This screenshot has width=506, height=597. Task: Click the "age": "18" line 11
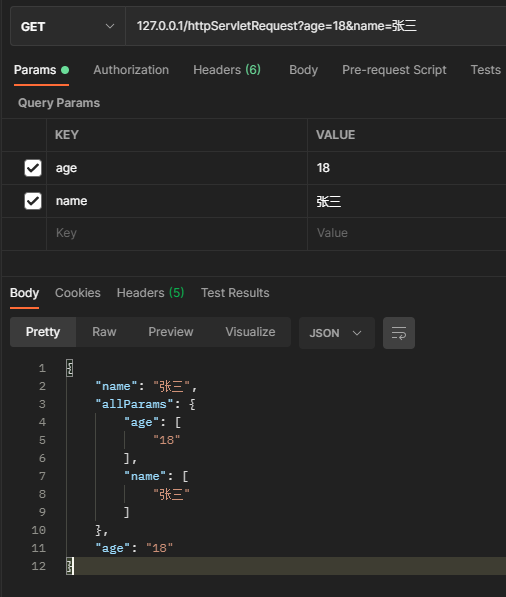(x=134, y=548)
